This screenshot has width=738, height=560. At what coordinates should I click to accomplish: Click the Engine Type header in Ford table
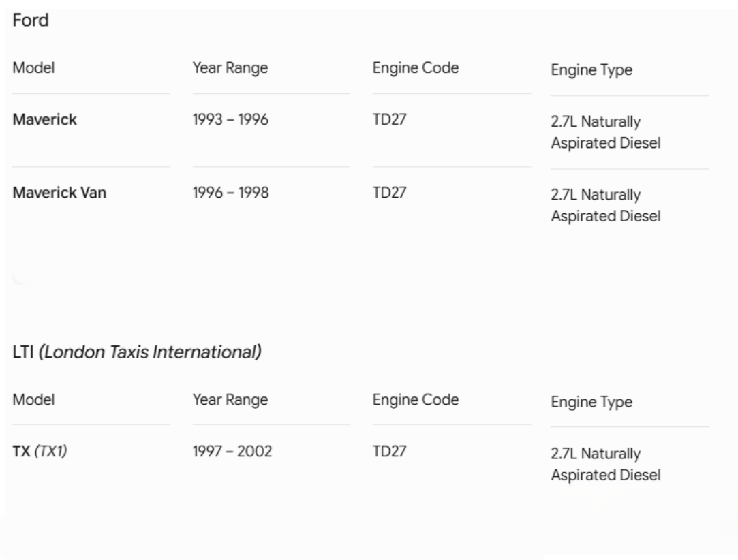(x=591, y=70)
